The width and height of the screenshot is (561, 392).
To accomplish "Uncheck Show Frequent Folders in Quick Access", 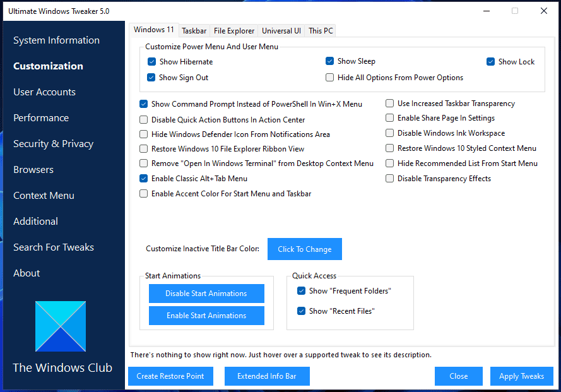I will 301,290.
